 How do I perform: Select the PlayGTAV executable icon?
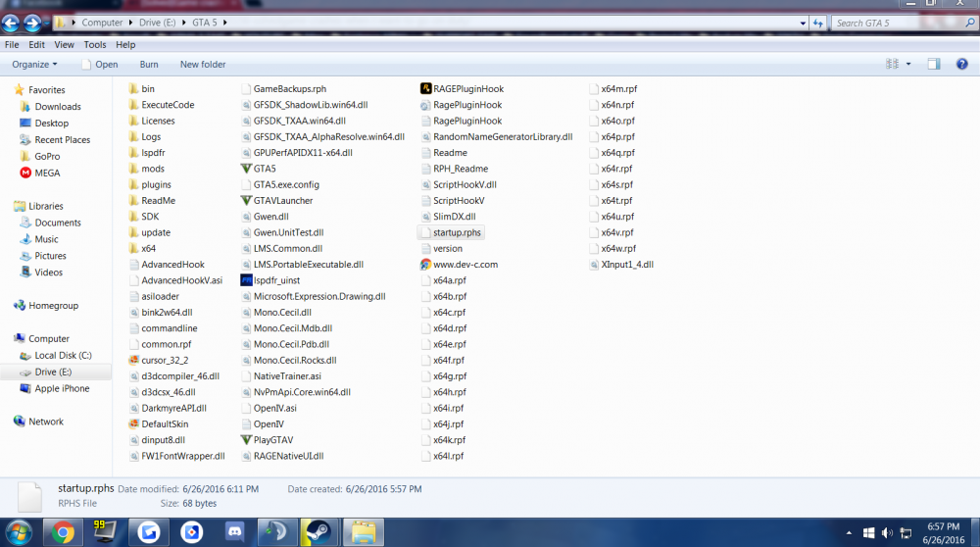click(x=246, y=440)
